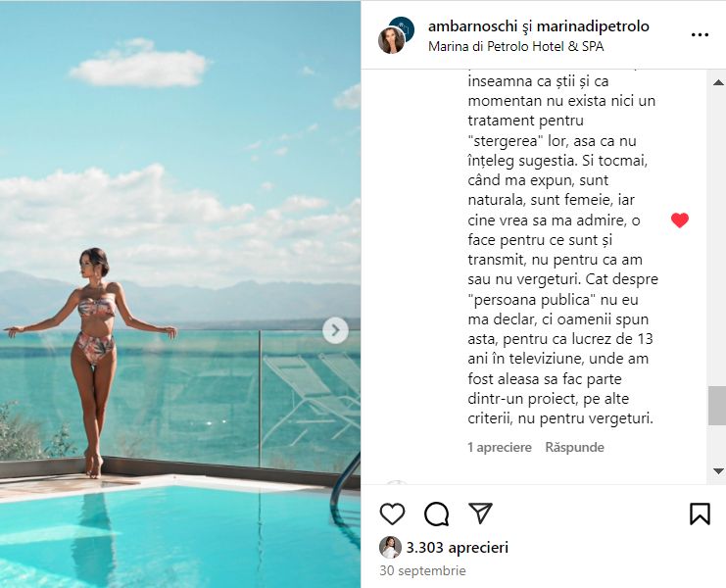
Task: Open the 3.303 aprecieri likes list
Action: click(457, 547)
